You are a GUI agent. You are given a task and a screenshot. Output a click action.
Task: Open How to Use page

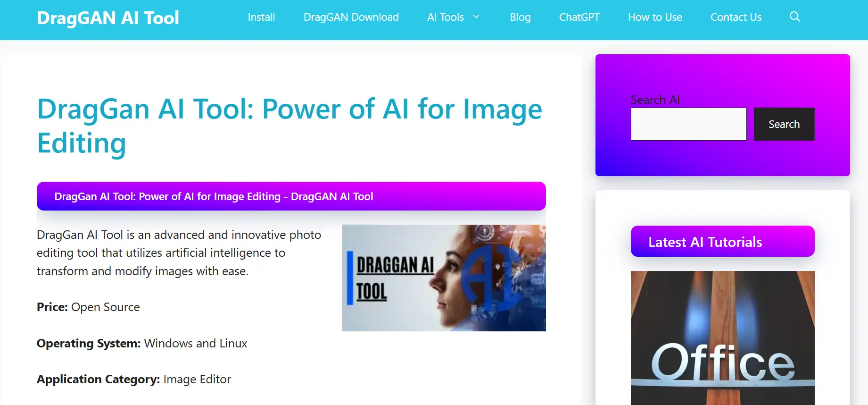click(655, 17)
